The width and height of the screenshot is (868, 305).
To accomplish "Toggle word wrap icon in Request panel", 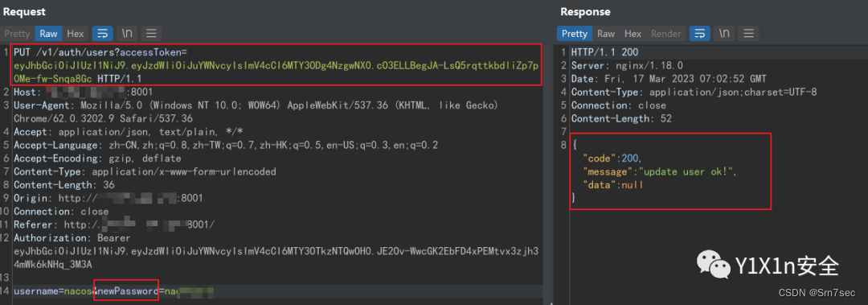I will point(102,34).
